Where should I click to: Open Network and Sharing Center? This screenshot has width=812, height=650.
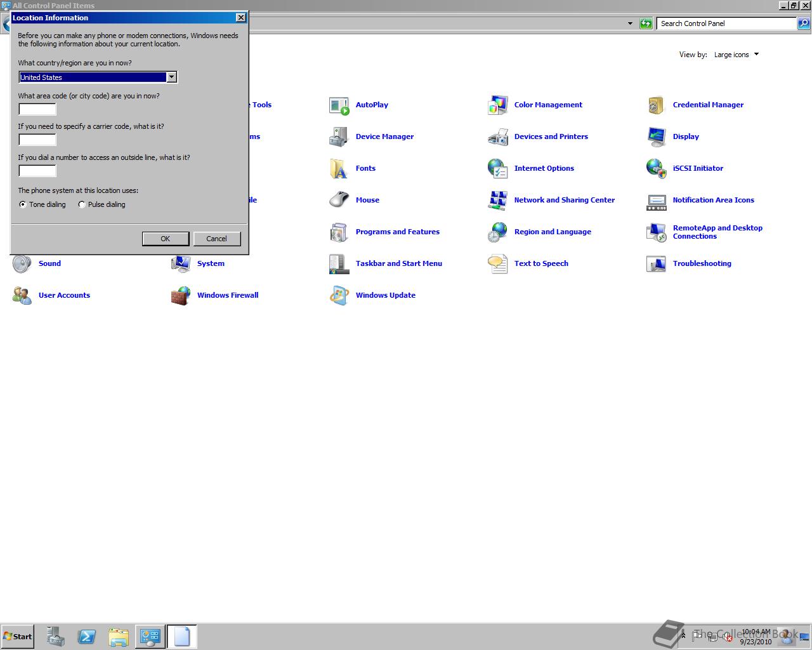point(551,200)
